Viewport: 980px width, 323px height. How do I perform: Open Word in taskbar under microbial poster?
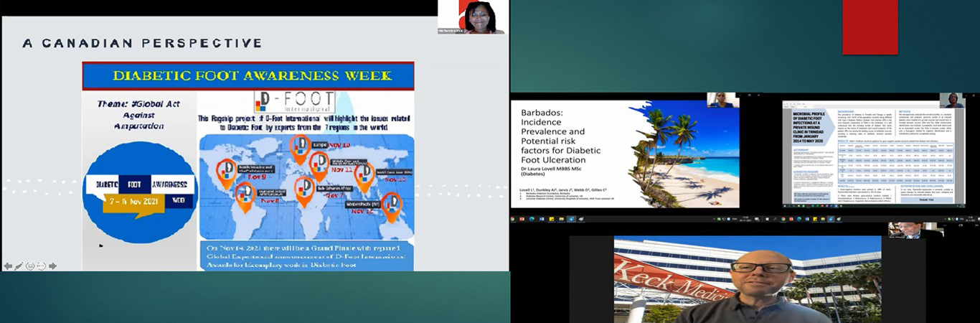[x=807, y=219]
